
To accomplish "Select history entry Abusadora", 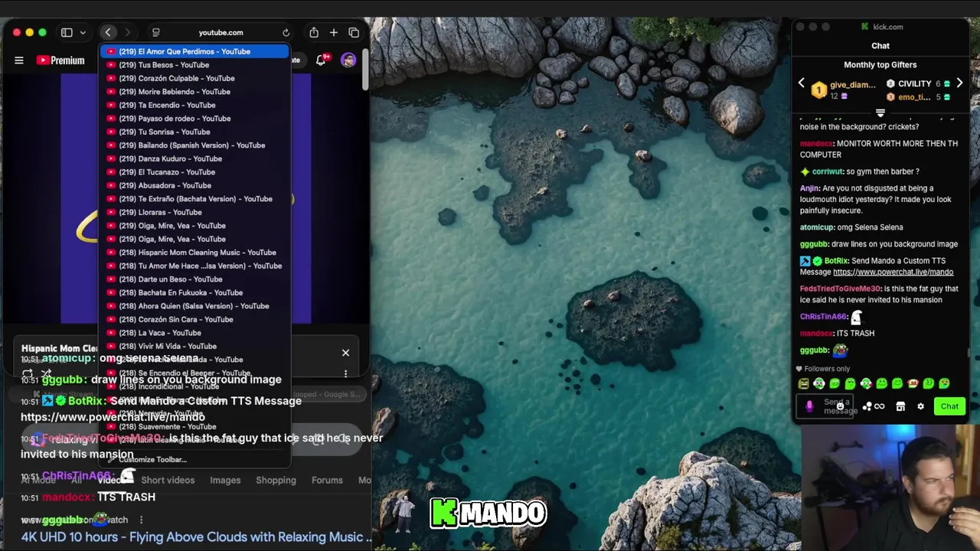I will pos(194,185).
